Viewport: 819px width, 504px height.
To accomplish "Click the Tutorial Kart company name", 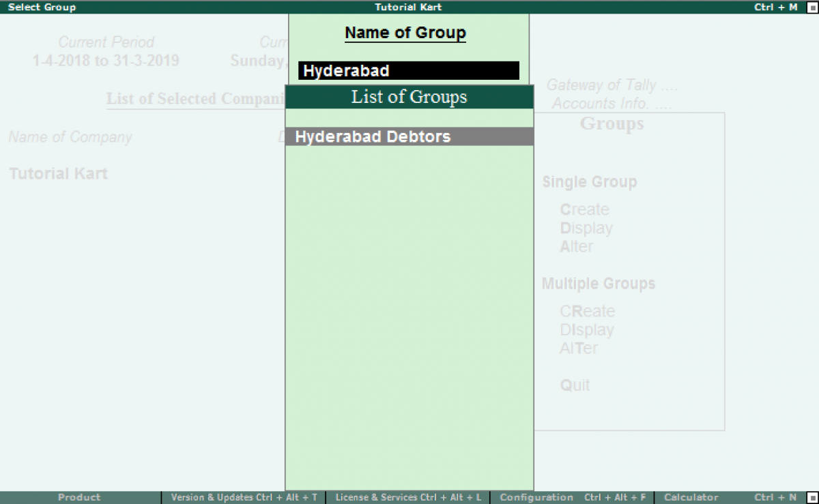I will point(58,173).
